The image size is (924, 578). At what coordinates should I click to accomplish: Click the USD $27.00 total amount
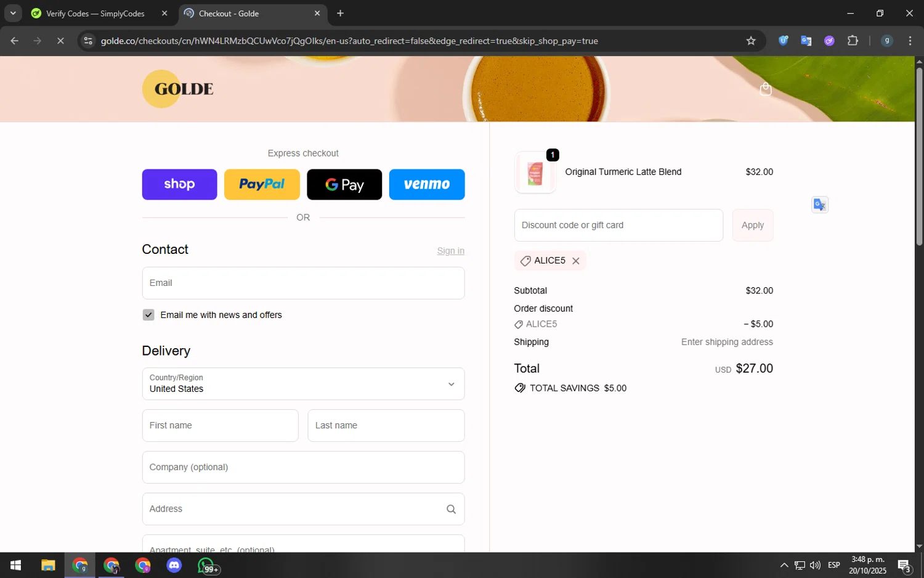click(x=744, y=368)
